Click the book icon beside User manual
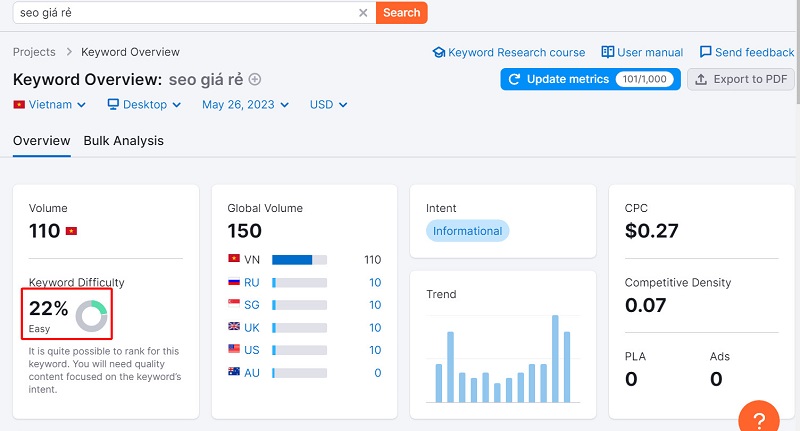The image size is (800, 431). 608,52
